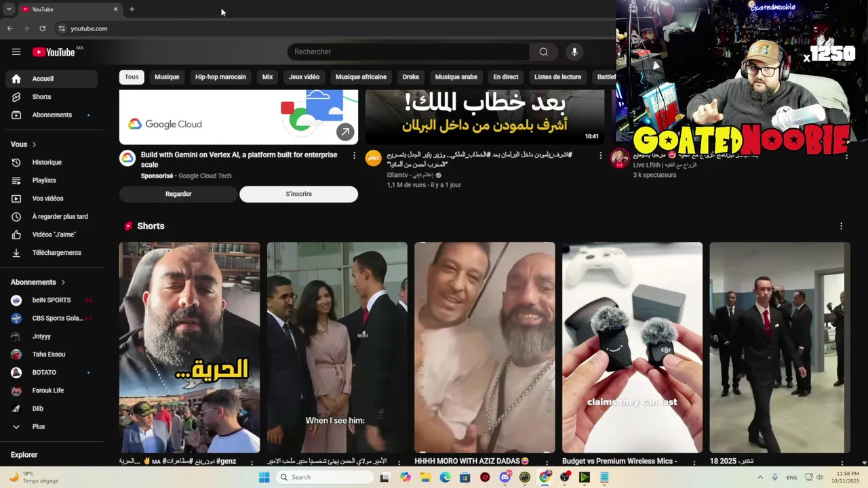Open Microsoft Edge from taskbar
The height and width of the screenshot is (488, 868).
(x=445, y=477)
